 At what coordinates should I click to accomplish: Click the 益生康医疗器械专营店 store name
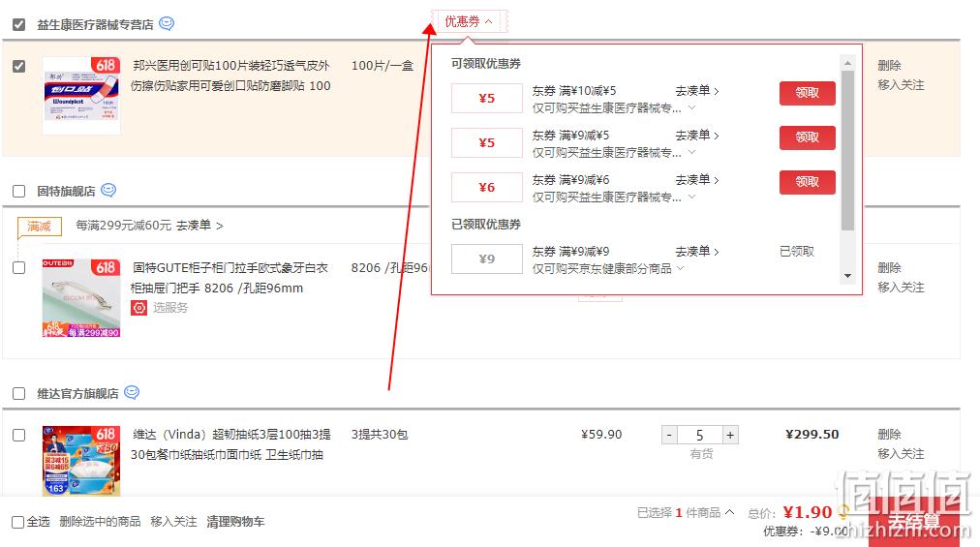(95, 24)
